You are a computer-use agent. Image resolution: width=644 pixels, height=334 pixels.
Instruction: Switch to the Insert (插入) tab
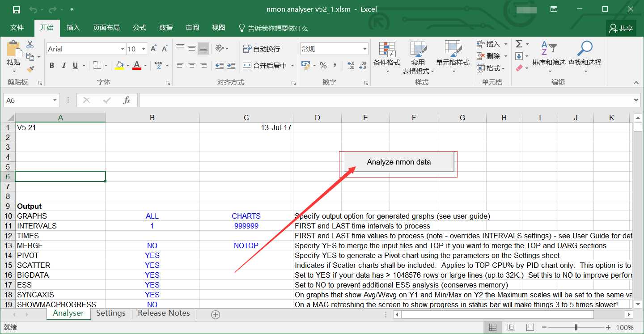coord(73,28)
